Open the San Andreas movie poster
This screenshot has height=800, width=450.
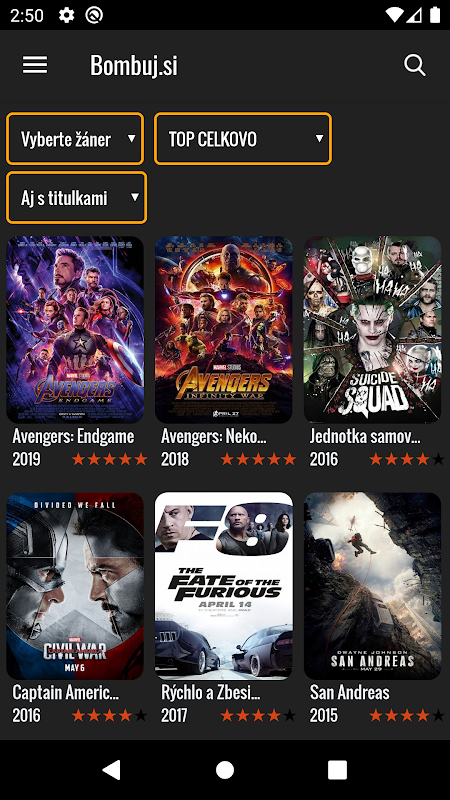point(372,586)
